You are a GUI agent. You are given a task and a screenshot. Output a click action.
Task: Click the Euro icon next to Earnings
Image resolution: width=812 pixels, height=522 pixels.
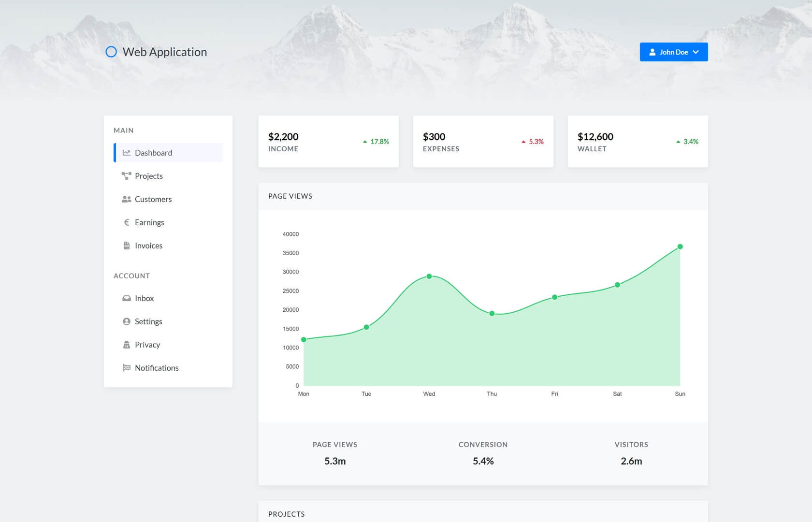pos(126,222)
